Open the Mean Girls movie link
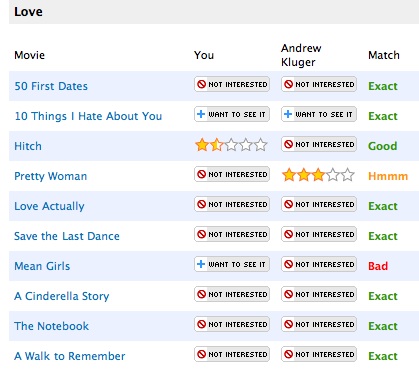This screenshot has height=369, width=419. pos(42,266)
